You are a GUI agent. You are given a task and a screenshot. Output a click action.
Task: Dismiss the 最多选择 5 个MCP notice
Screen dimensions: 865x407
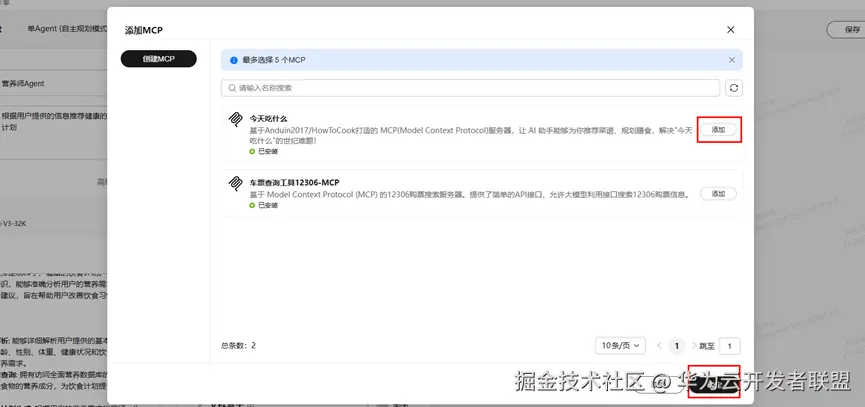point(731,60)
